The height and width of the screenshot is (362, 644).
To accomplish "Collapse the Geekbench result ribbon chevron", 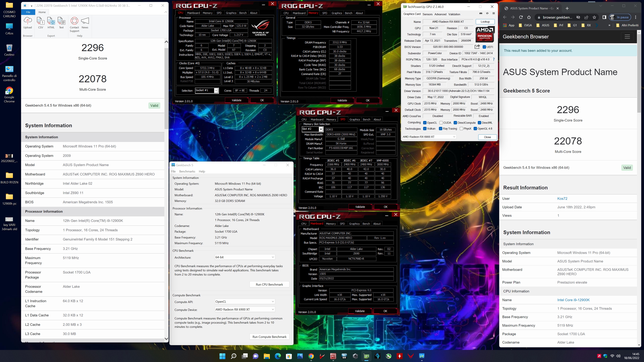I will pos(166,12).
